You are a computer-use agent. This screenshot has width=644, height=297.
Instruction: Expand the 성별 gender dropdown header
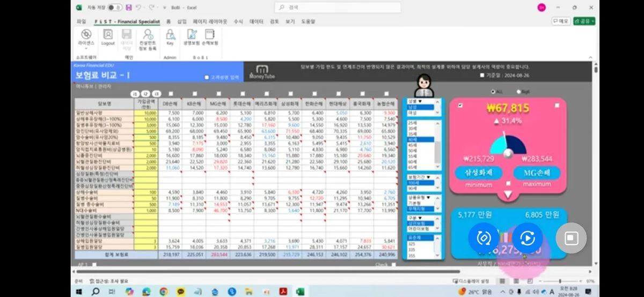click(x=415, y=101)
